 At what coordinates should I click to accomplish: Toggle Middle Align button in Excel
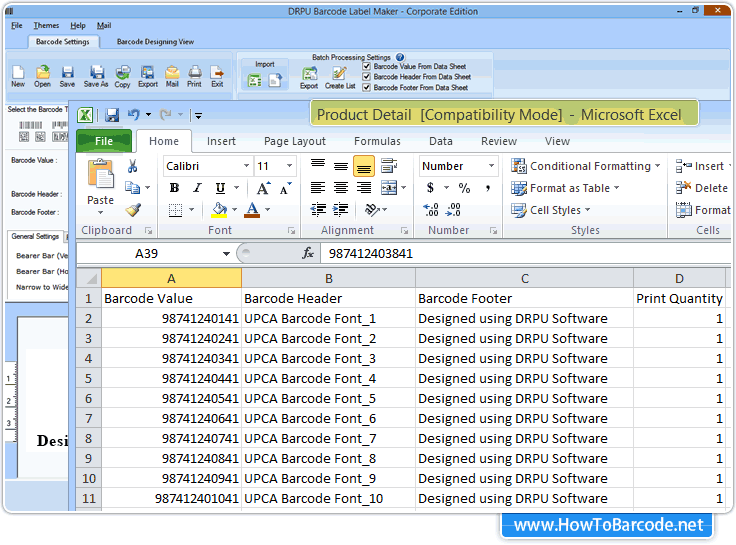(341, 166)
